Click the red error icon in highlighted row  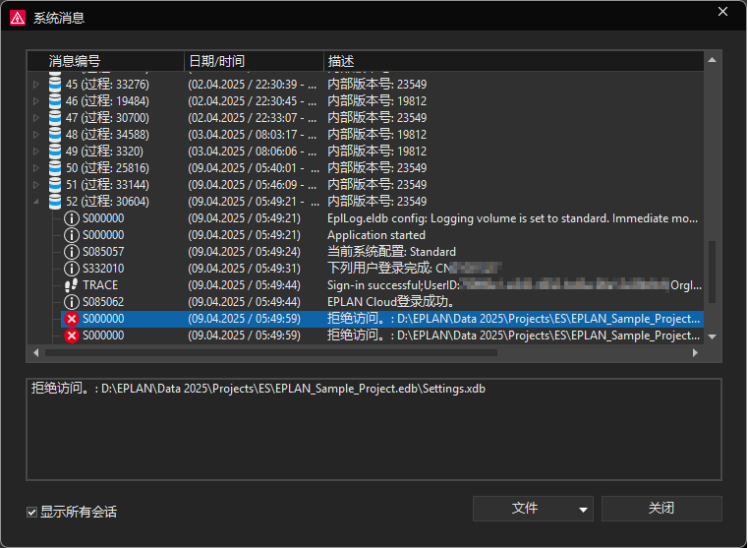(x=72, y=319)
